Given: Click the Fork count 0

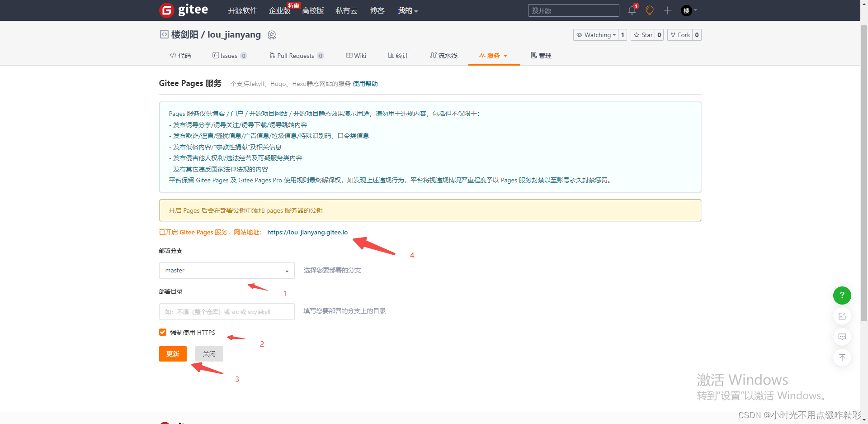Looking at the screenshot, I should 697,35.
